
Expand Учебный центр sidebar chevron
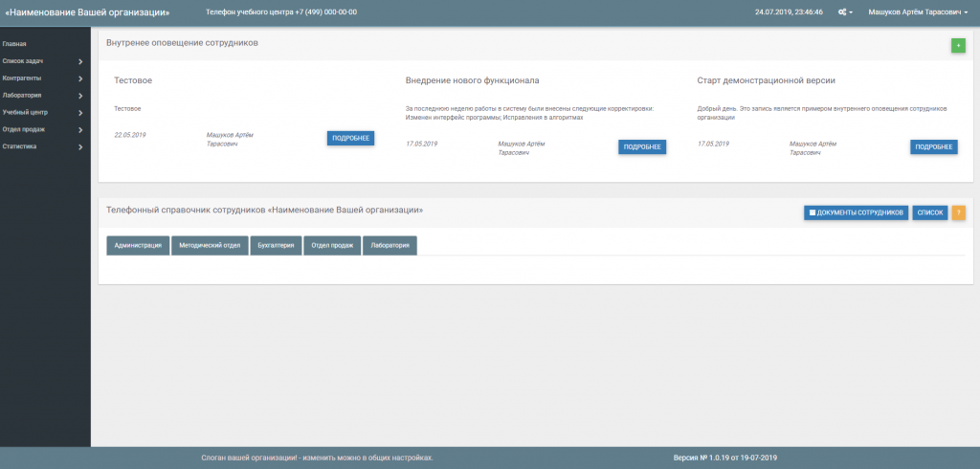(x=80, y=113)
